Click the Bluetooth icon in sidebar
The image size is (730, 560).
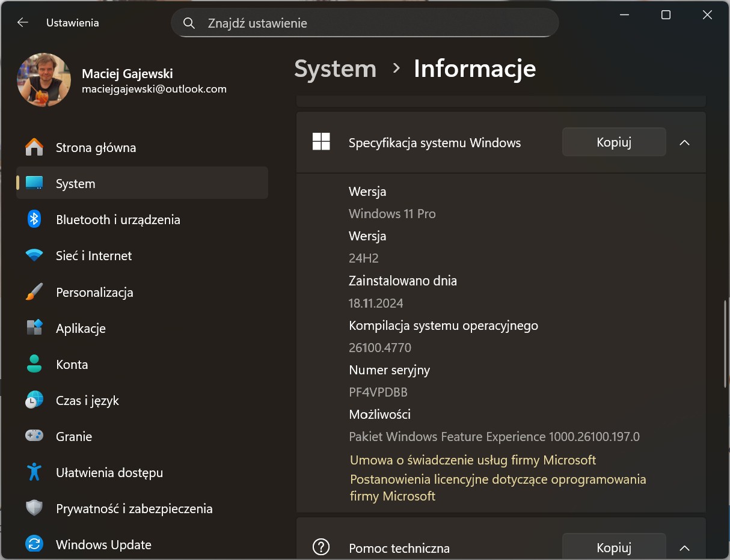(x=34, y=219)
